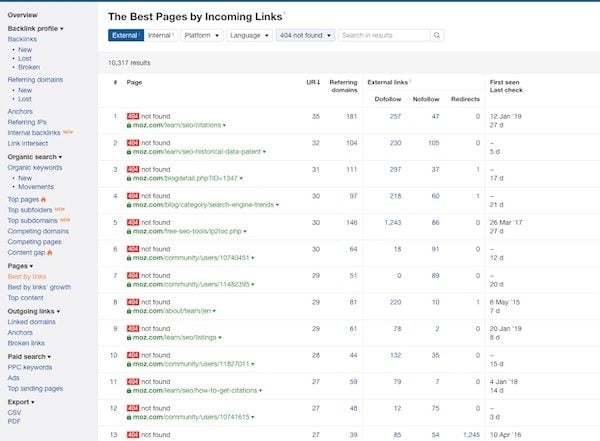Switch to Internal links toggle

click(x=160, y=35)
